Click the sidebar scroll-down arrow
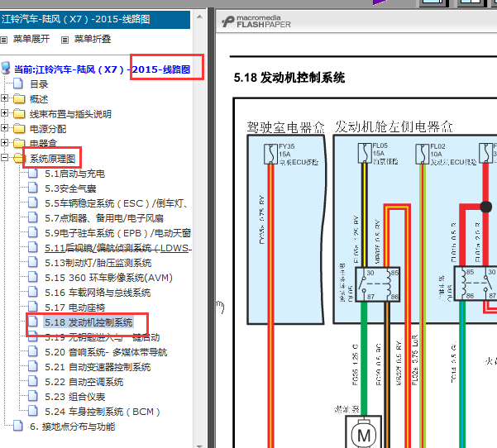 (199, 446)
